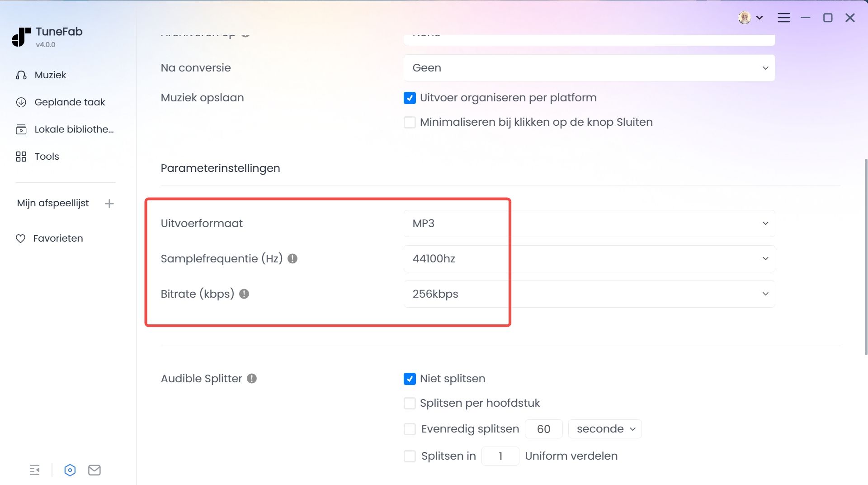Enable Splitsen per hoofdstuk
The width and height of the screenshot is (868, 485).
pyautogui.click(x=410, y=403)
